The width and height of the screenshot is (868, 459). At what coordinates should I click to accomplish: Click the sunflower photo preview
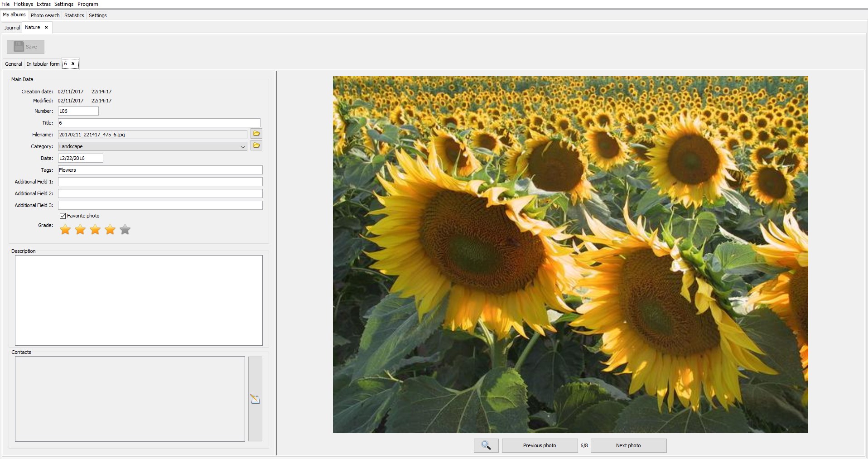570,255
